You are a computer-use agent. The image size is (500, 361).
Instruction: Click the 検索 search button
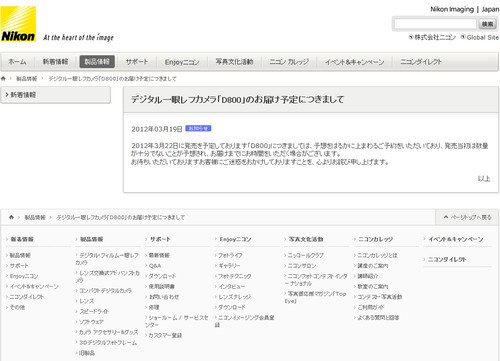pos(487,24)
